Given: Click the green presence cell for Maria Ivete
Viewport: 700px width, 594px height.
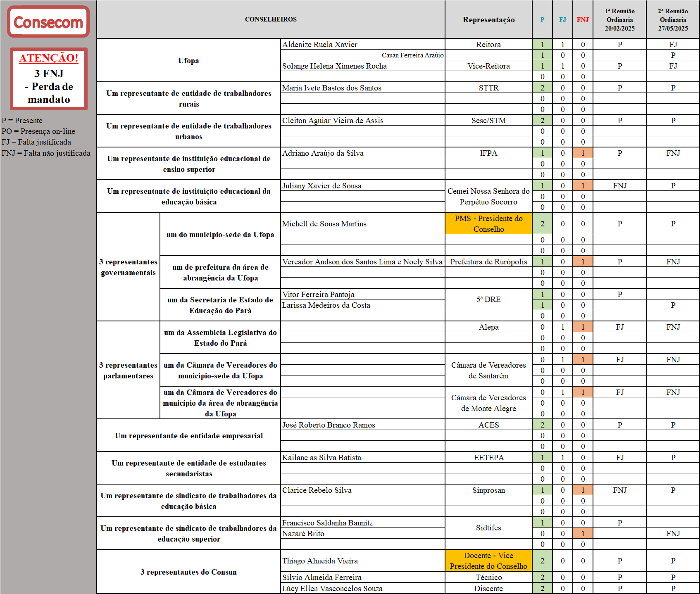Looking at the screenshot, I should (542, 88).
